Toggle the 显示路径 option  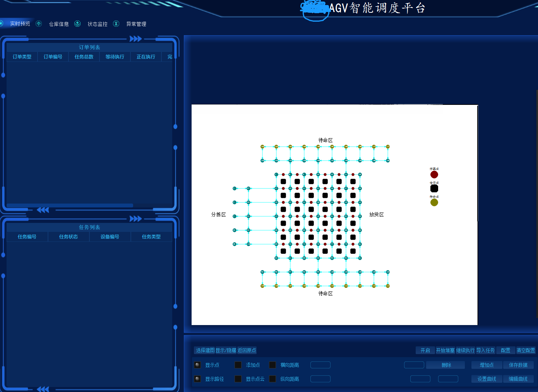[197, 379]
